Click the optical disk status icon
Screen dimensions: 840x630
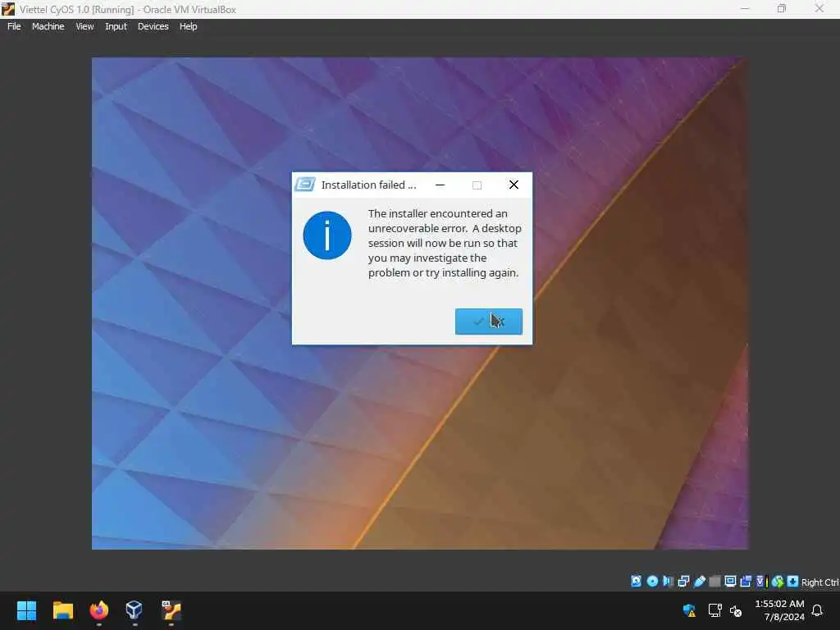pyautogui.click(x=652, y=582)
